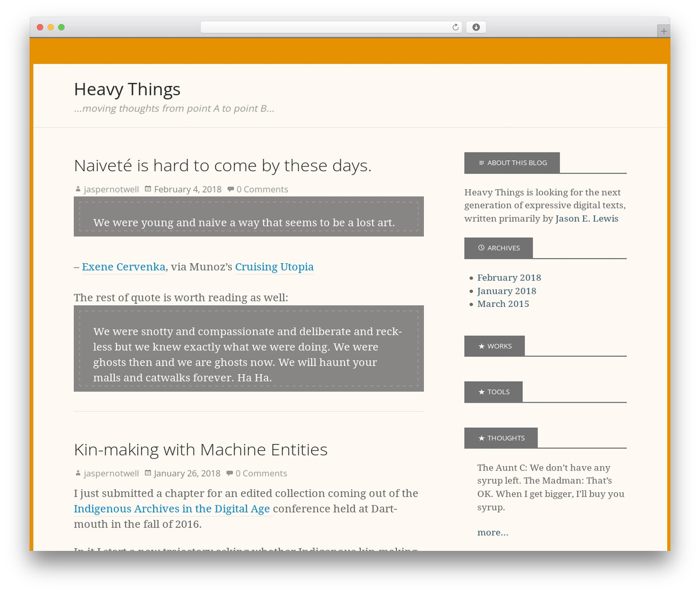Open Indigenous Archives in the Digital Age link
700x593 pixels.
(172, 509)
